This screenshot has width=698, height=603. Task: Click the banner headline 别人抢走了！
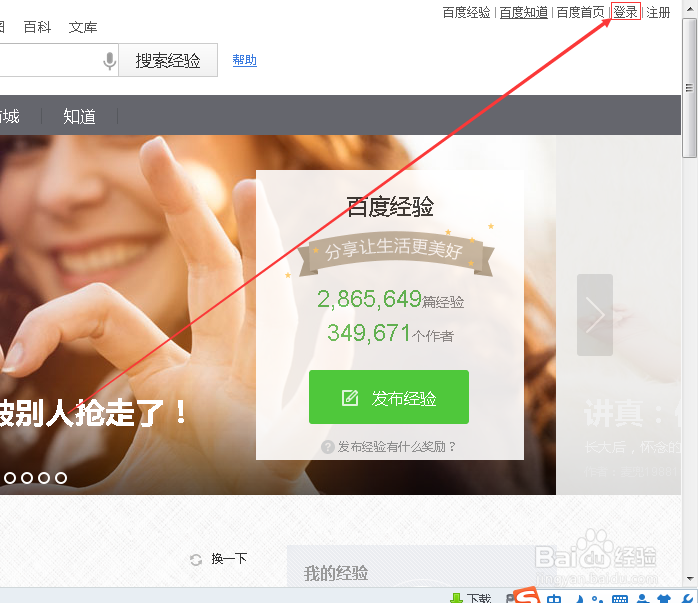point(100,413)
